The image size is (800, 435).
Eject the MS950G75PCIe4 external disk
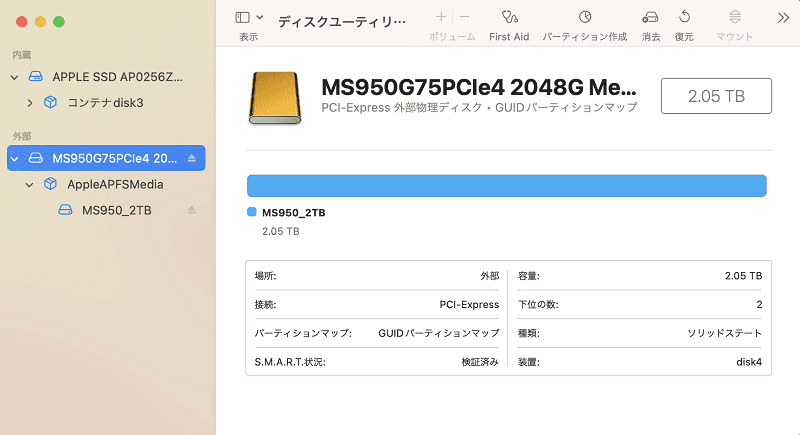point(192,158)
